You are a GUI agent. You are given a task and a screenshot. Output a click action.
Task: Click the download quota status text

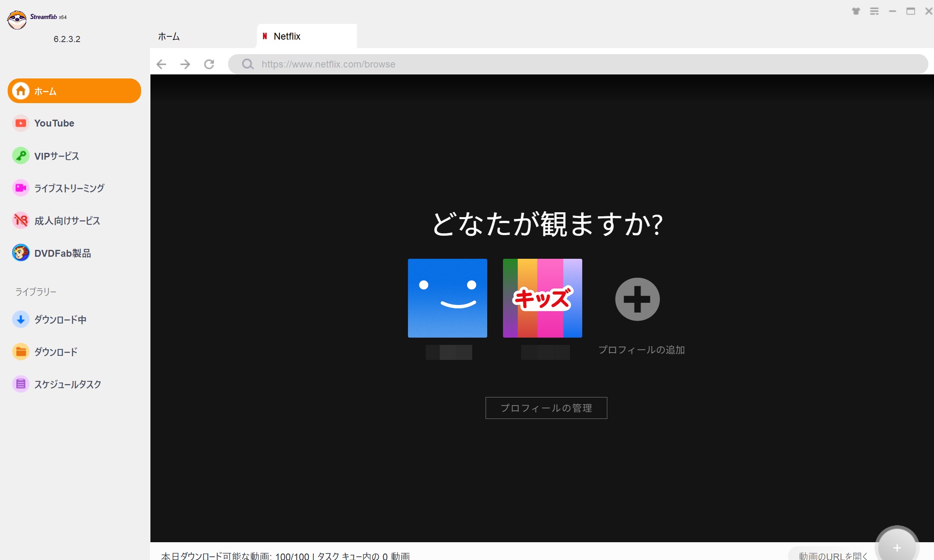pos(285,556)
